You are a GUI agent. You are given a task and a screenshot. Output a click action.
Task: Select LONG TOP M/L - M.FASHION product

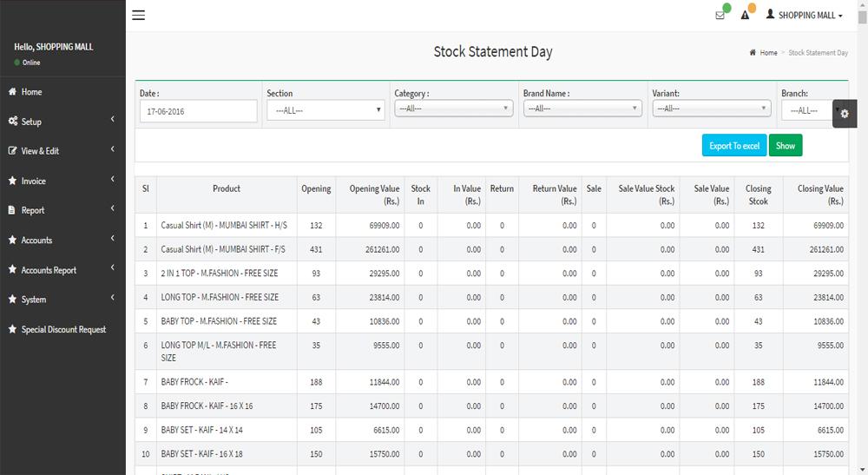pyautogui.click(x=218, y=351)
